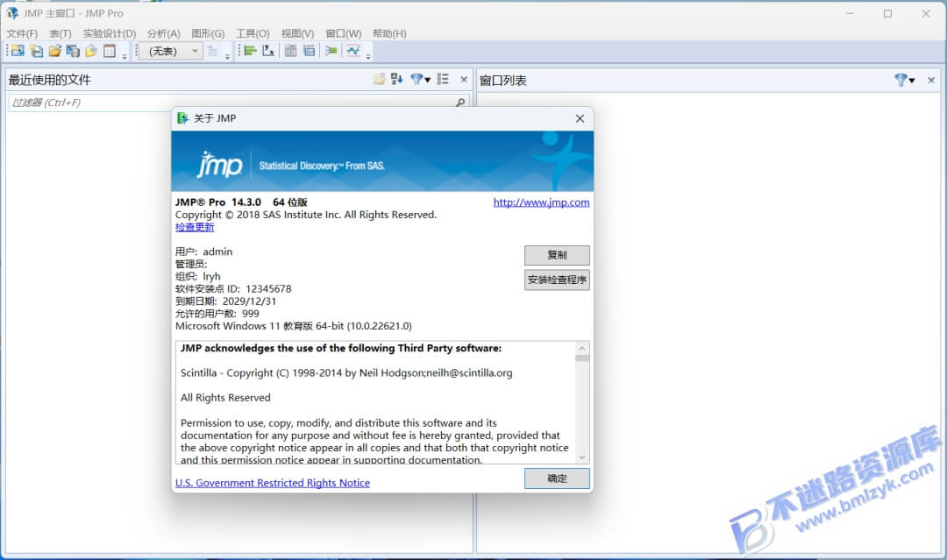
Task: Confirm the dialog with the 确定 button
Action: point(557,478)
